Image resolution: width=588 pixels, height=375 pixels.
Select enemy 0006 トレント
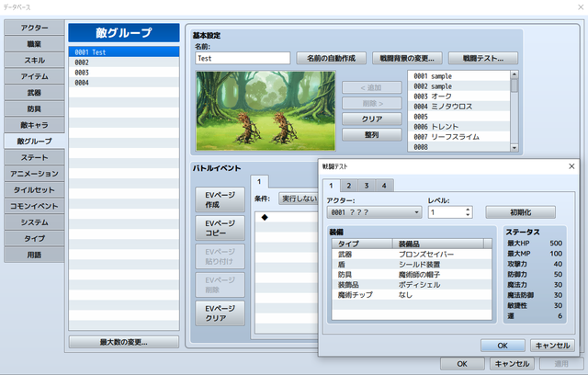459,127
